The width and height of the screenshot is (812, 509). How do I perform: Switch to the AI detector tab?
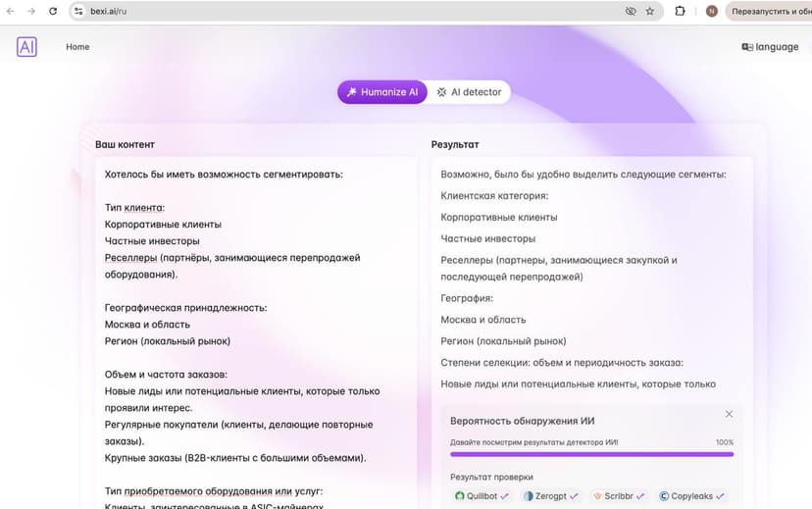coord(469,91)
